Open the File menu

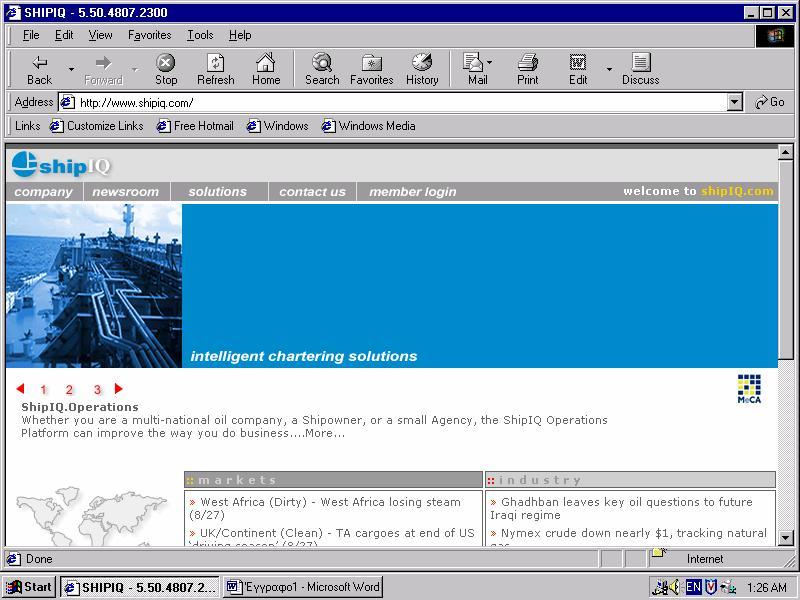[x=31, y=35]
